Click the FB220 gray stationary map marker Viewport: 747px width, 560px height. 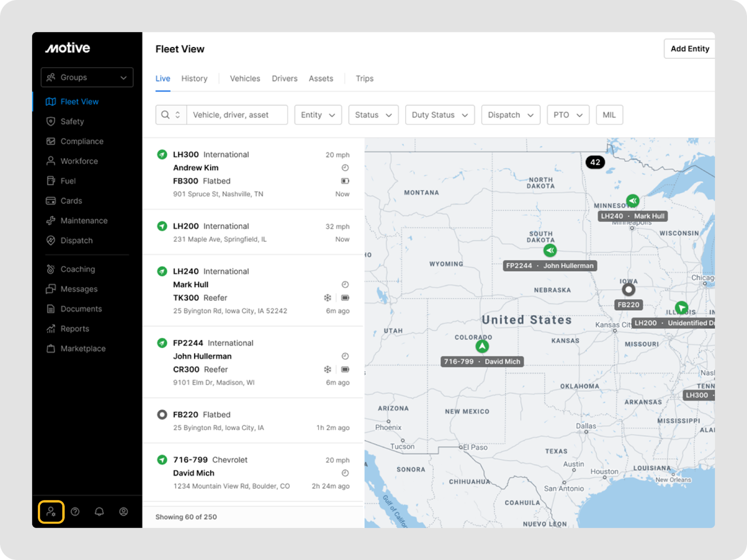pos(628,290)
